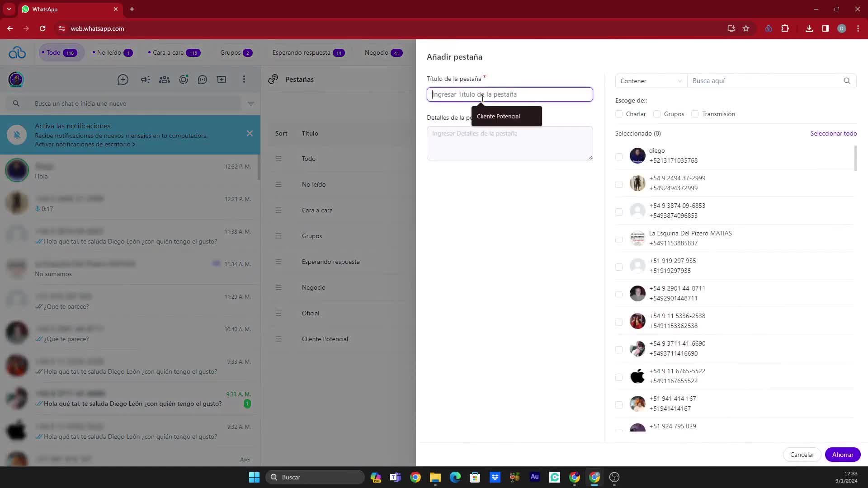
Task: Click the drag handle for Todo row
Action: pyautogui.click(x=278, y=159)
